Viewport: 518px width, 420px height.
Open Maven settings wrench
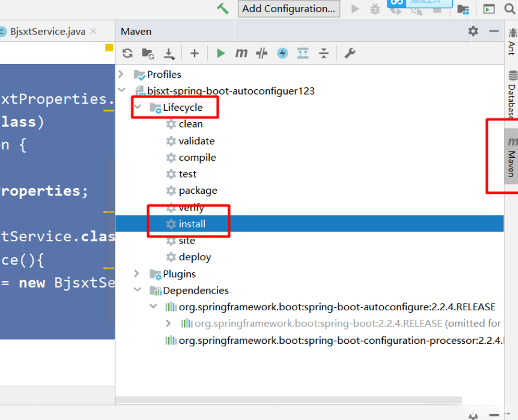(x=350, y=53)
